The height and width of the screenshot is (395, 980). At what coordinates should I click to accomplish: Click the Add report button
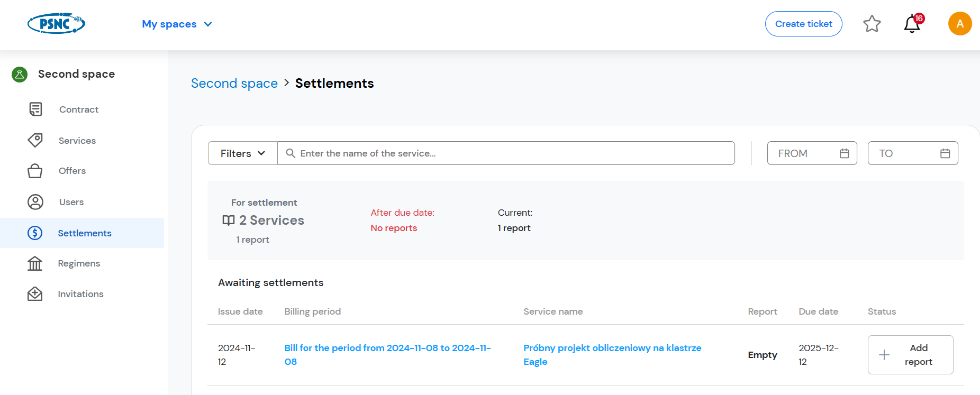[x=910, y=355]
